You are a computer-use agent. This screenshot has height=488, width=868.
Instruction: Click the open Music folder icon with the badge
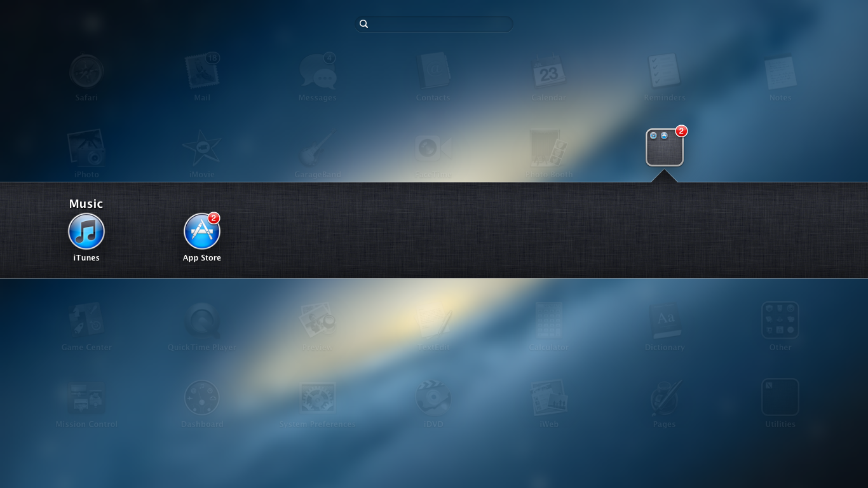pyautogui.click(x=665, y=147)
